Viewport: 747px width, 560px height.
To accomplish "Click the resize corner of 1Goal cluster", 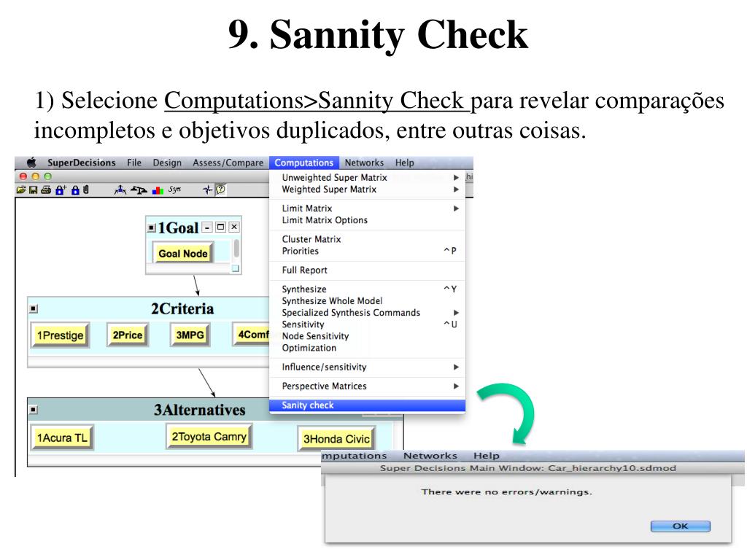I will (236, 268).
